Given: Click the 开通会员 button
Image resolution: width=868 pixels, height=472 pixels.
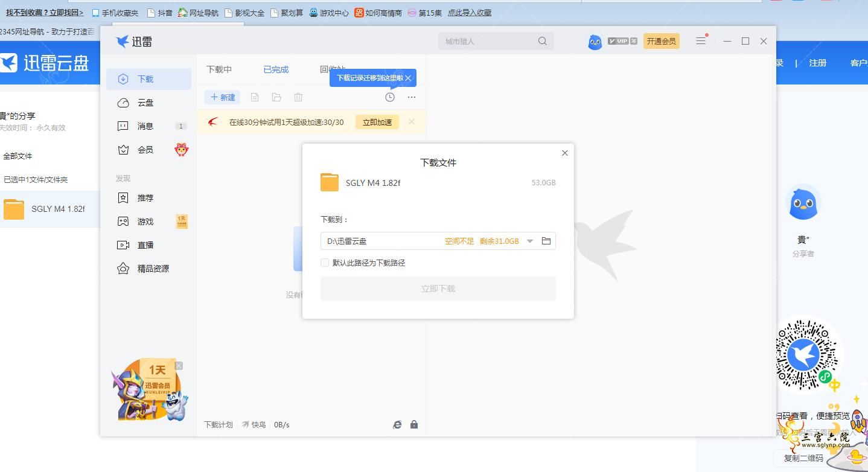Looking at the screenshot, I should click(662, 41).
